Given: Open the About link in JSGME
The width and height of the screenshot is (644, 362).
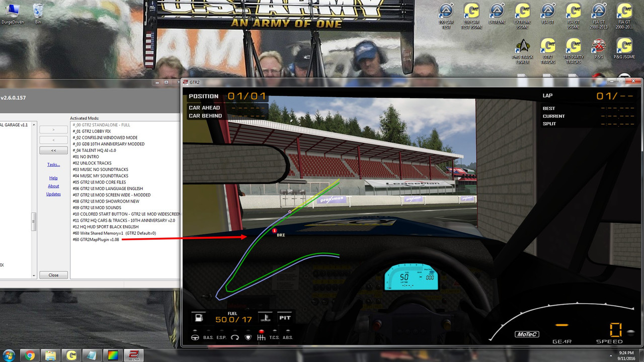Looking at the screenshot, I should pos(53,186).
